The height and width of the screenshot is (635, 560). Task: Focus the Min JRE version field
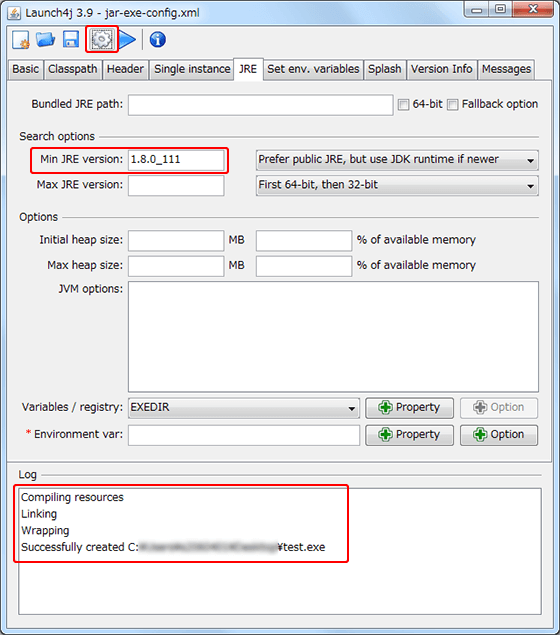click(x=176, y=160)
